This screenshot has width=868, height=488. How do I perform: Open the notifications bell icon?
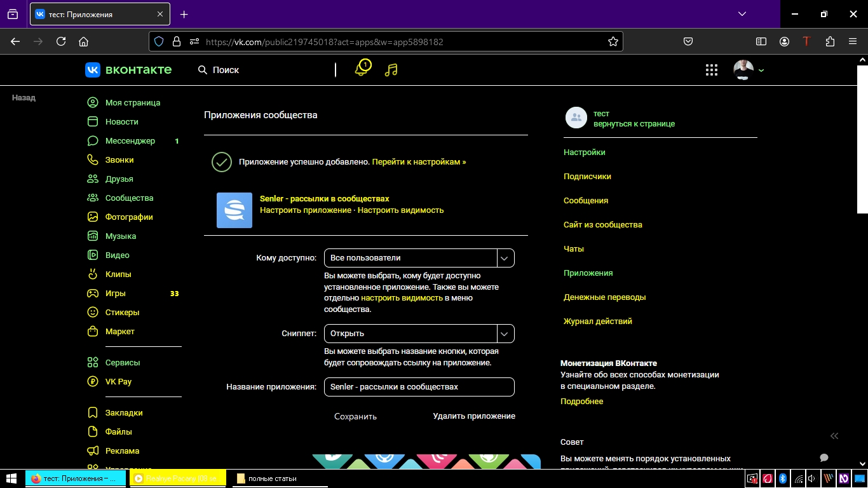pyautogui.click(x=362, y=69)
